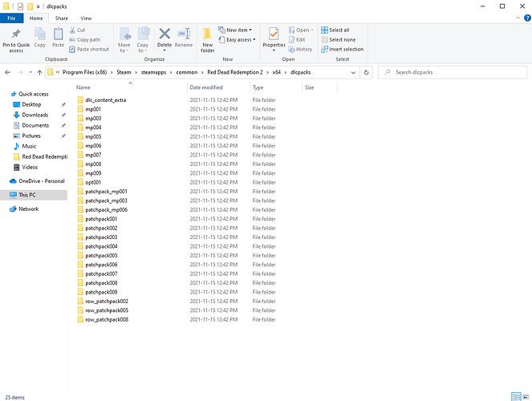Open the Easy access dropdown
532x401 pixels.
pos(237,39)
